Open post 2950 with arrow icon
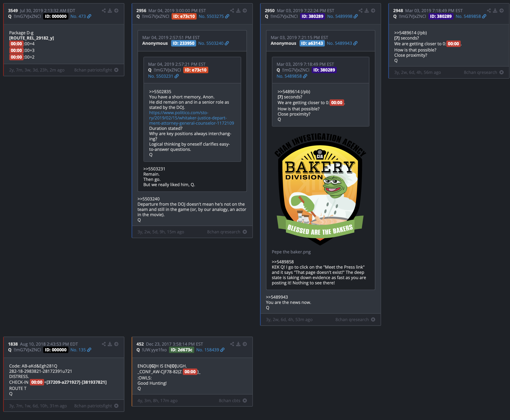 (373, 11)
